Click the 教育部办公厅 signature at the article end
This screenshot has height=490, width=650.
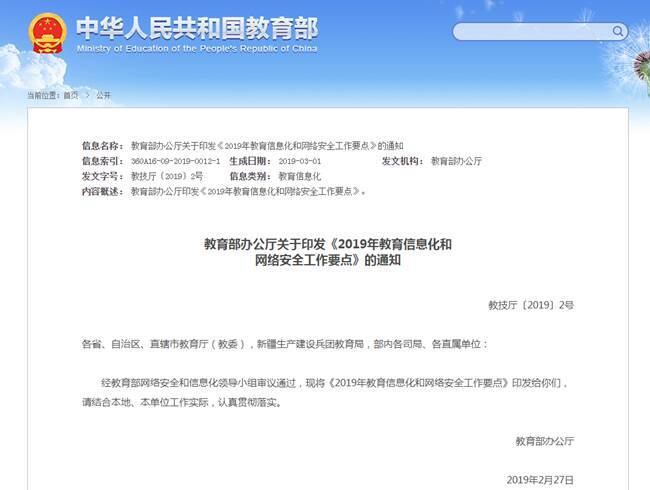(545, 441)
